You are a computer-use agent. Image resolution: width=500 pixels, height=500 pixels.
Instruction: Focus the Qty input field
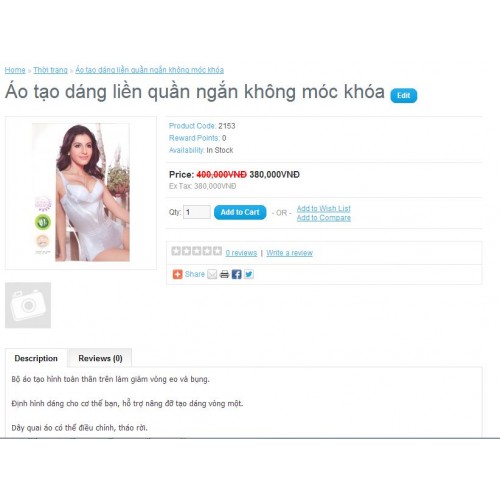pos(197,212)
